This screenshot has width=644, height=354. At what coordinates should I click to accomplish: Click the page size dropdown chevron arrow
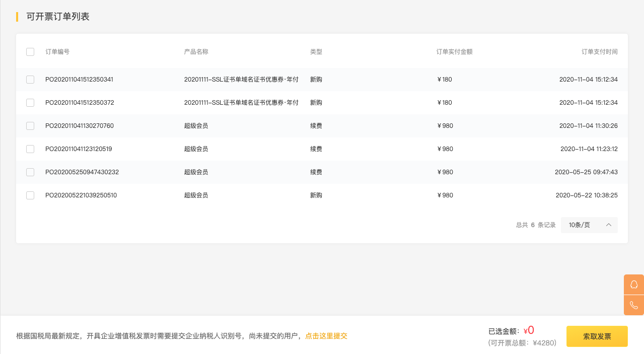pos(608,225)
